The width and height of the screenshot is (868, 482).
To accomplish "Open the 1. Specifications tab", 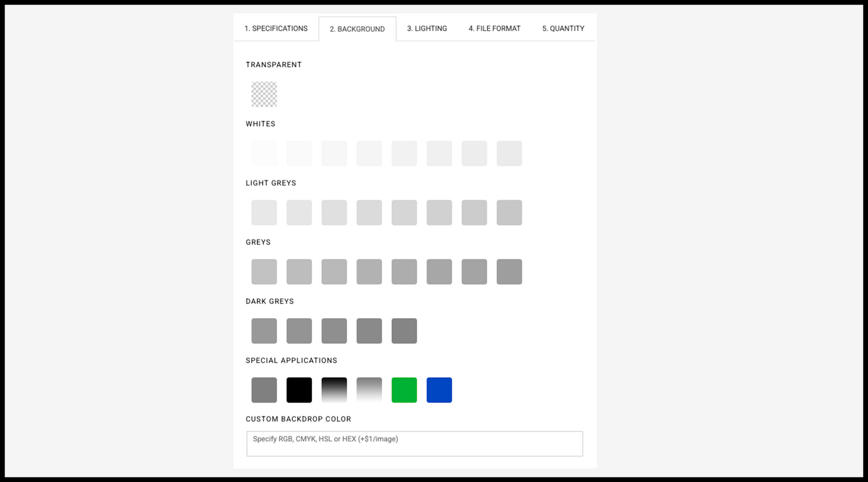I will coord(276,28).
